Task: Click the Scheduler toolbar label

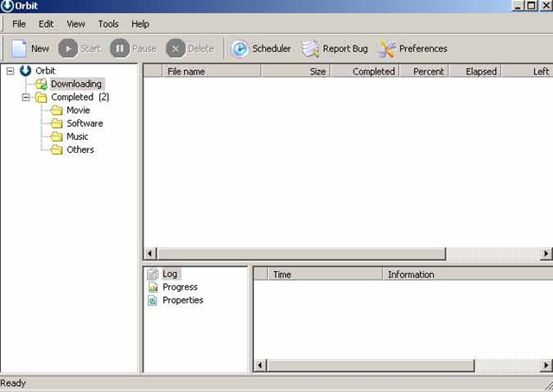Action: click(x=271, y=48)
